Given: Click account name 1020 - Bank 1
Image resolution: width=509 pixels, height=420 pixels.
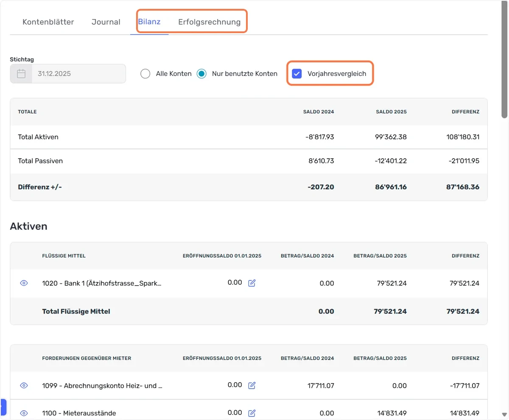Looking at the screenshot, I should pyautogui.click(x=102, y=283).
